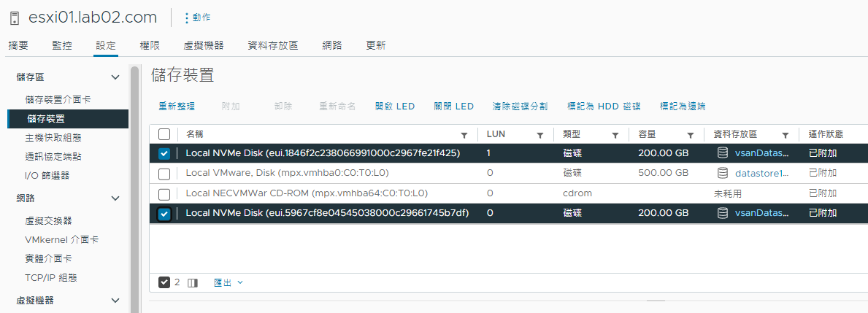The height and width of the screenshot is (313, 868).
Task: Open 主機快取組態 in the sidebar
Action: [53, 138]
